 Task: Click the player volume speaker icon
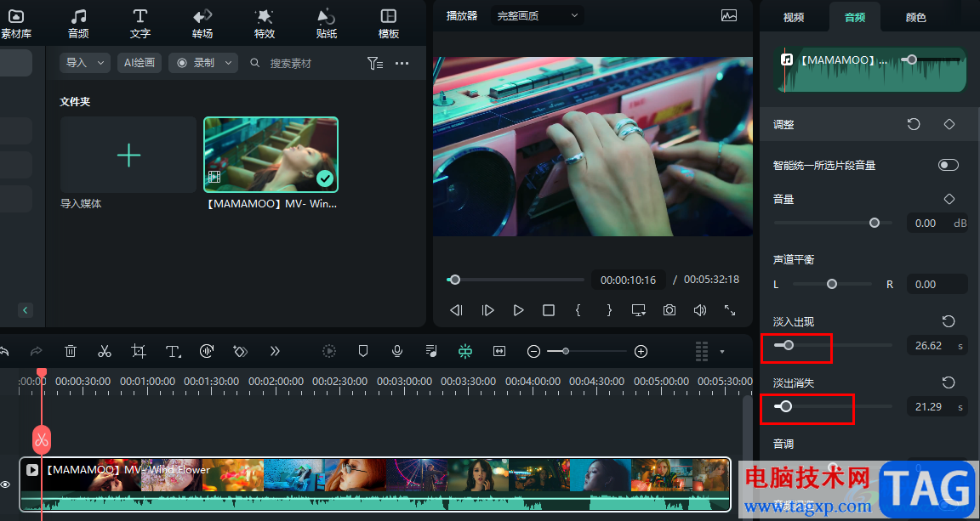pos(700,310)
